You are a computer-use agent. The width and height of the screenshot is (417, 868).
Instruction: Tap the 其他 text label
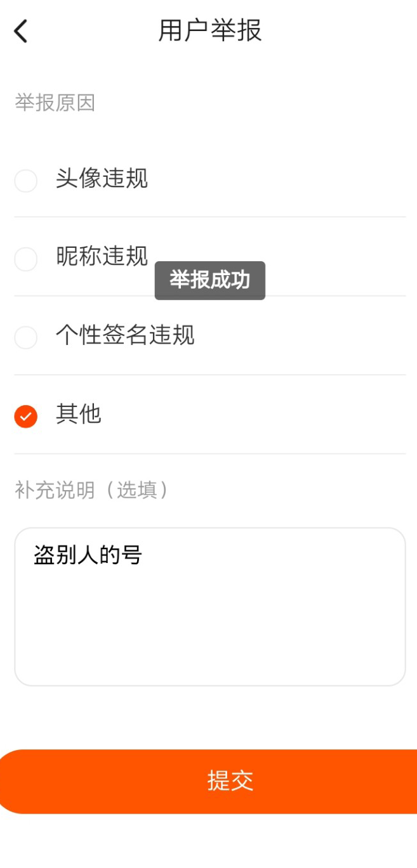click(x=79, y=414)
